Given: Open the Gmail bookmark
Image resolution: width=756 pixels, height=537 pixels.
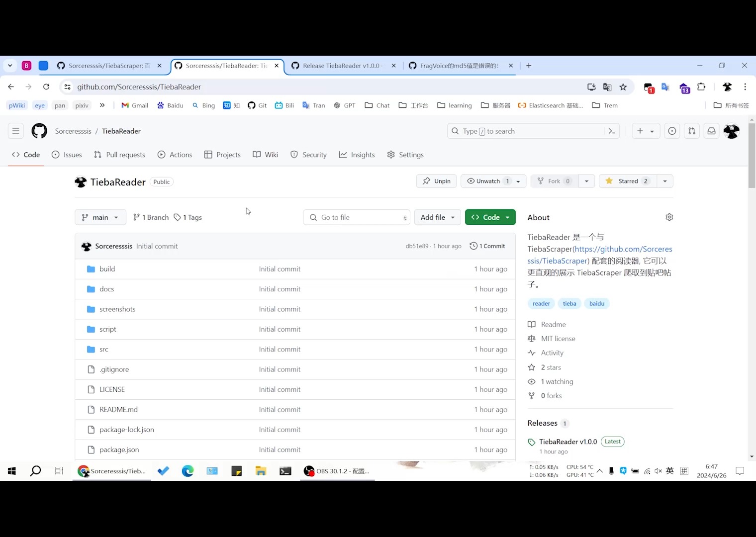Looking at the screenshot, I should tap(135, 105).
